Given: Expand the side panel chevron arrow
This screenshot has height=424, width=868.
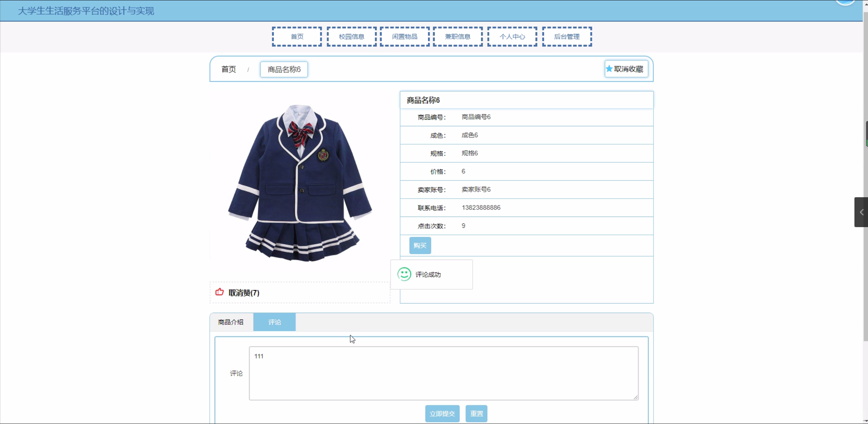Looking at the screenshot, I should [861, 212].
